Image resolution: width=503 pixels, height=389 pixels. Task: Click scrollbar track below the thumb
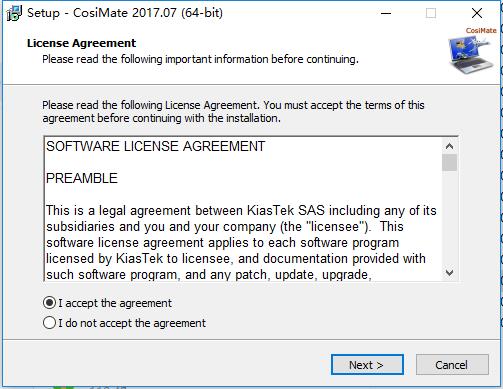pos(449,218)
